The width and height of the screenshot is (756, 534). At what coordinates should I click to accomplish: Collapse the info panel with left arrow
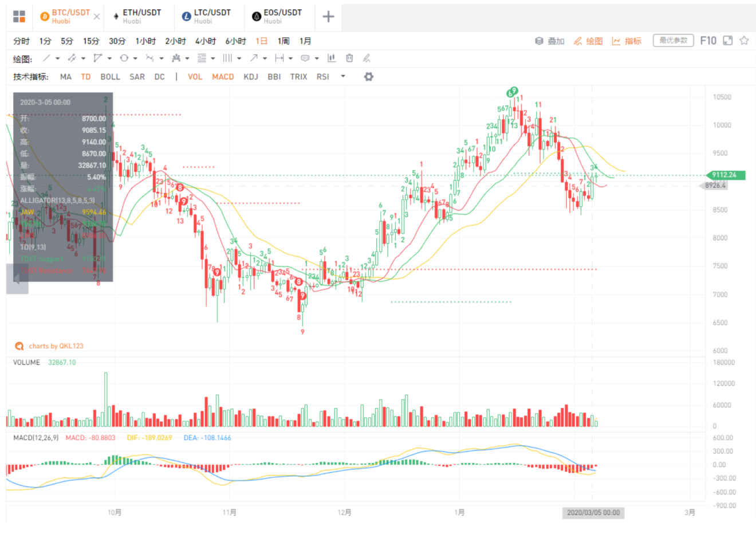point(17,279)
